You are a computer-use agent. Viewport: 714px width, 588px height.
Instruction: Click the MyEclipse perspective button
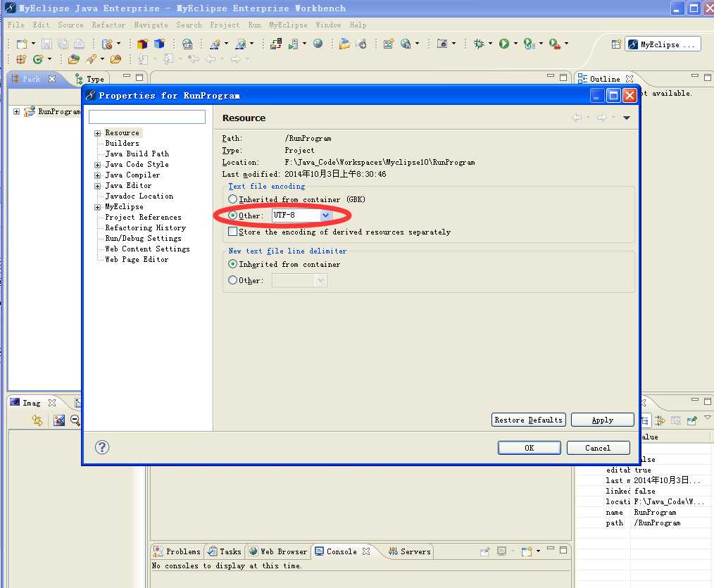pos(663,44)
